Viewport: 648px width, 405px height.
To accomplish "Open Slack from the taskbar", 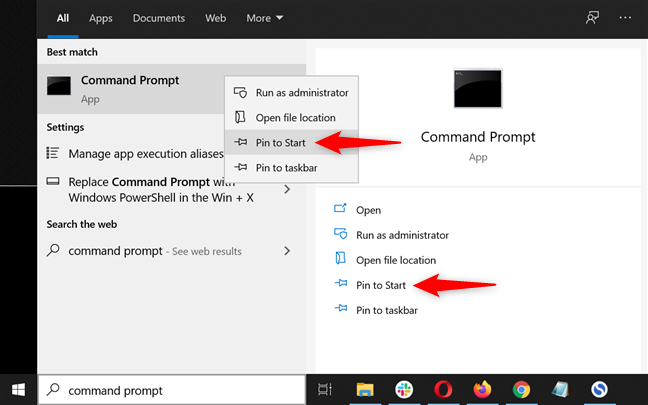I will click(404, 389).
